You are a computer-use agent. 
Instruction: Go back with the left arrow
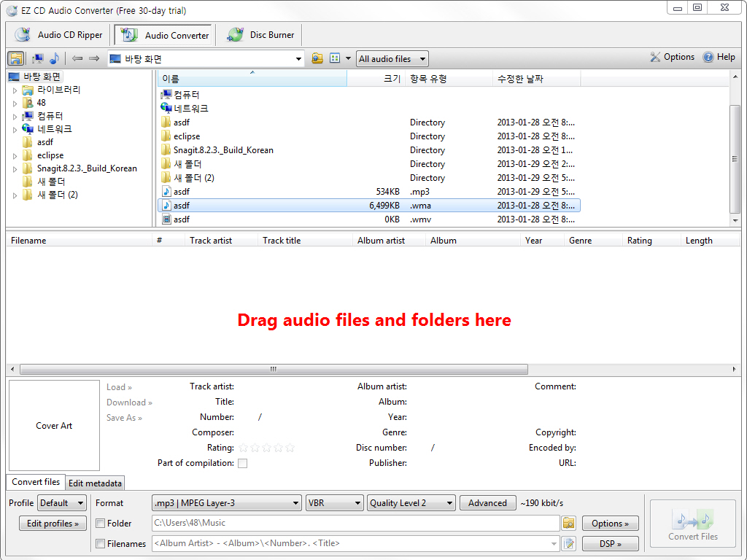coord(77,58)
